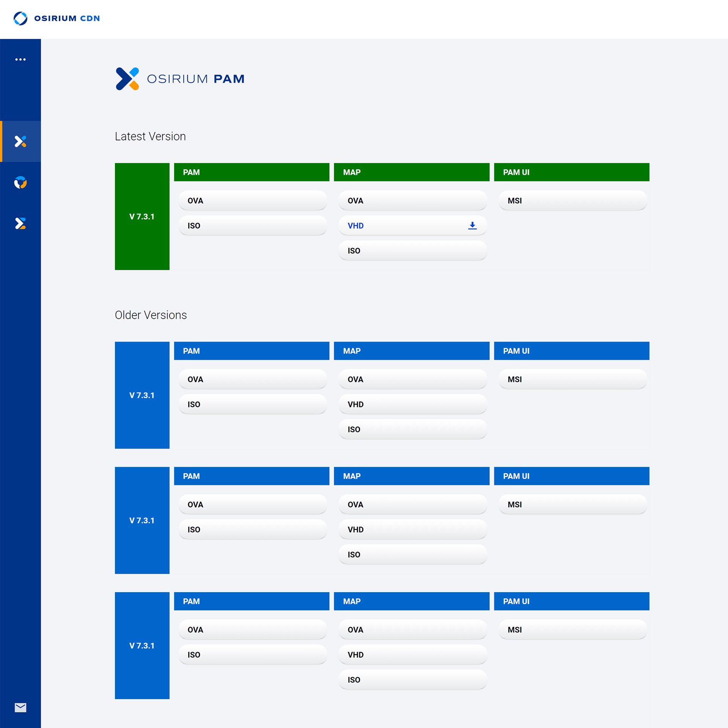Download MAP ISO in the middle Older Versions block
This screenshot has height=728, width=728.
[413, 555]
